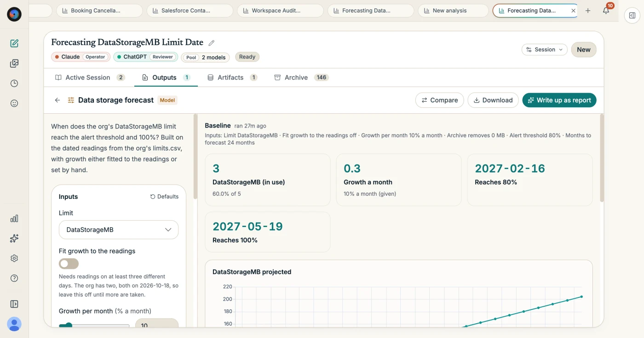This screenshot has width=644, height=338.
Task: Click the Growth per month slider handle
Action: [x=69, y=326]
